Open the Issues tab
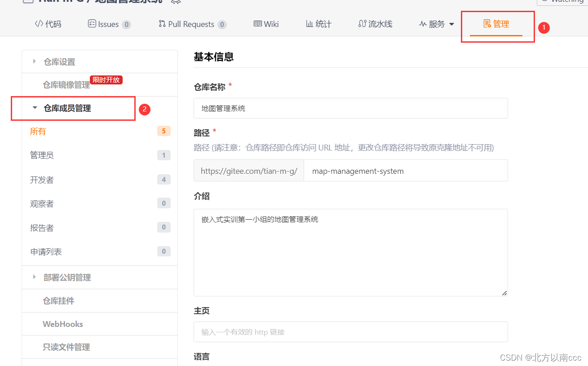588x366 pixels. [x=109, y=24]
